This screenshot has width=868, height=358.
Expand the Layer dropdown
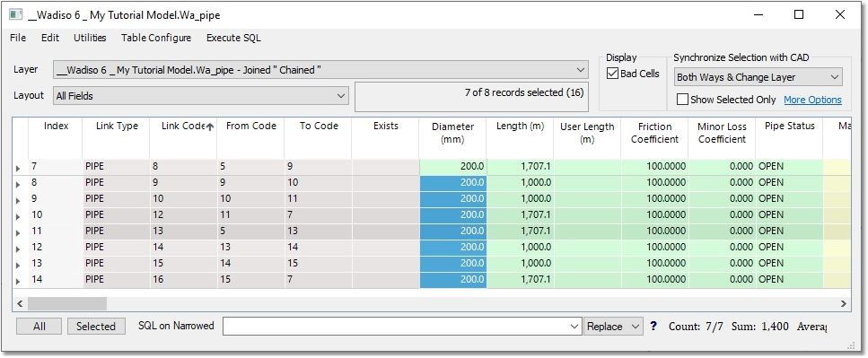click(580, 70)
